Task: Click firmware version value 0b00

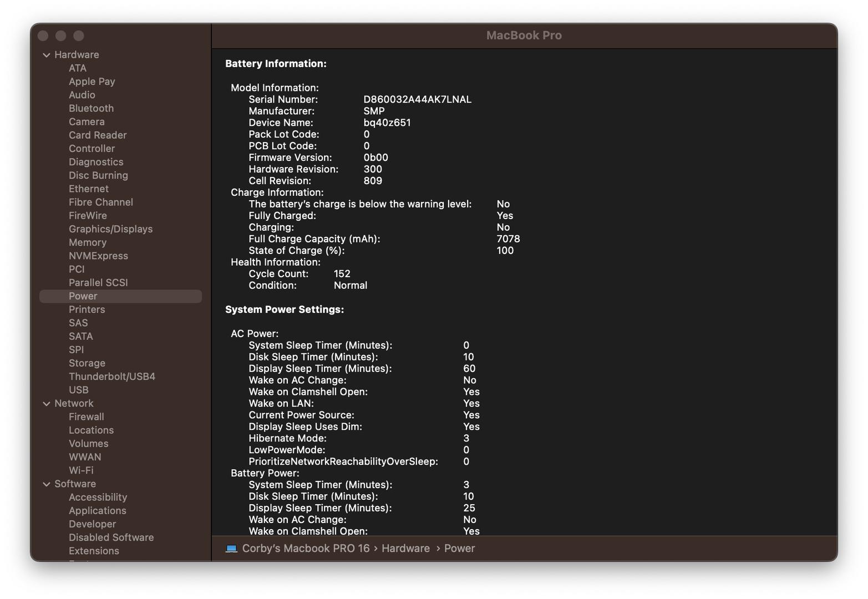Action: pos(375,158)
